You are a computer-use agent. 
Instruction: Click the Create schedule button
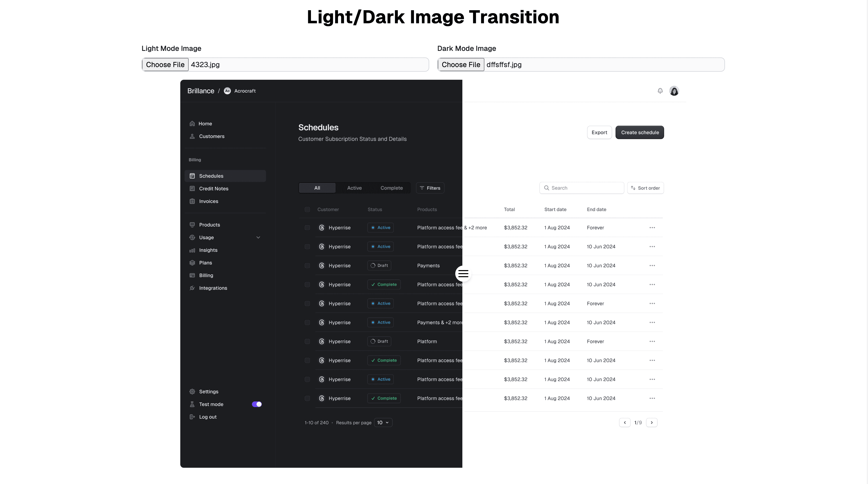pos(640,132)
